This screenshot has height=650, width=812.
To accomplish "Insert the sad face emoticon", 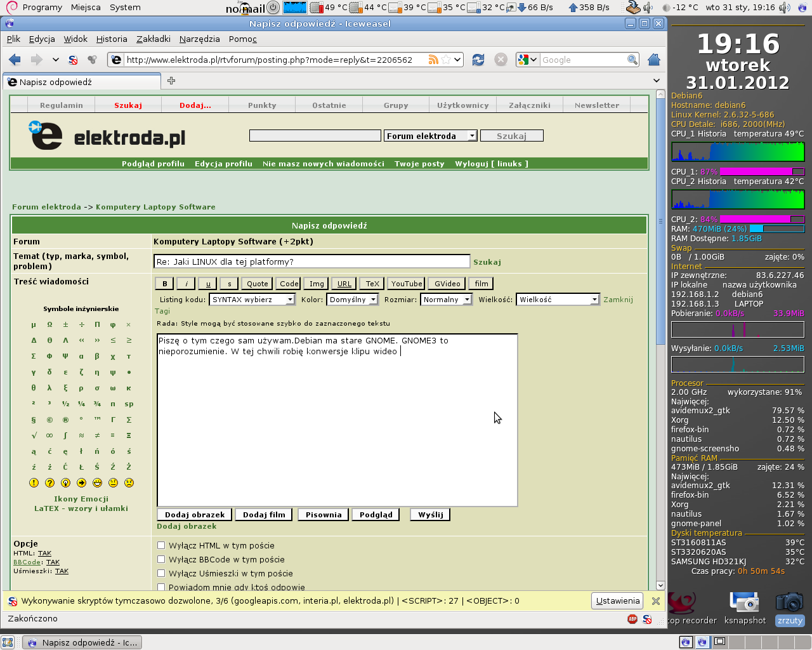I will pyautogui.click(x=129, y=483).
